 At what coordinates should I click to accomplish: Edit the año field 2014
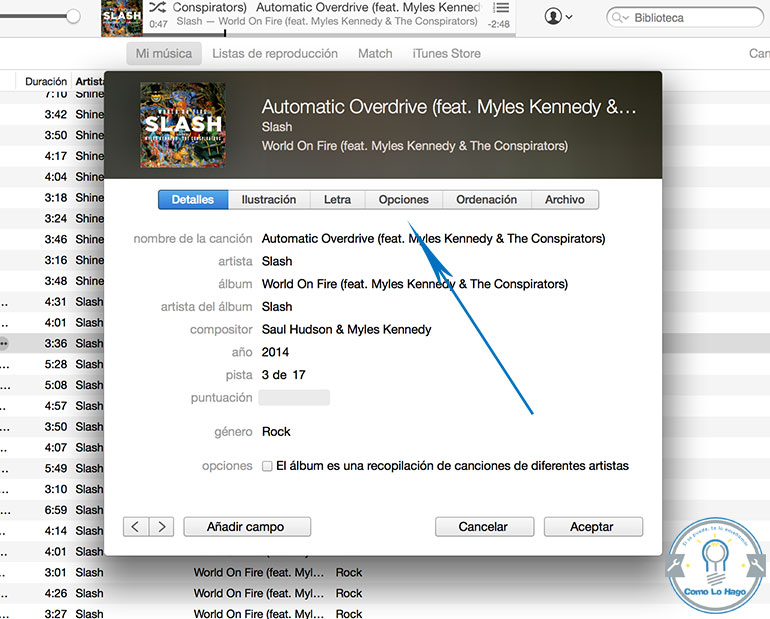click(275, 352)
